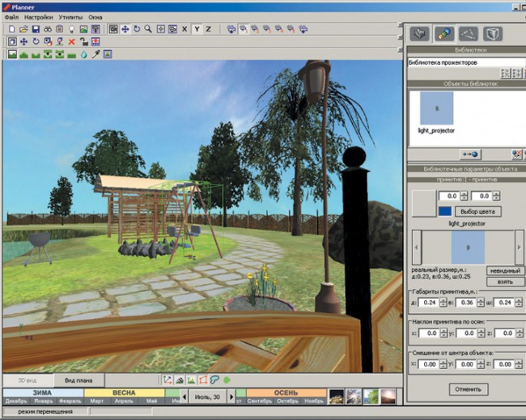Open the materials spheres panel tab
Image resolution: width=526 pixels, height=420 pixels.
point(443,34)
